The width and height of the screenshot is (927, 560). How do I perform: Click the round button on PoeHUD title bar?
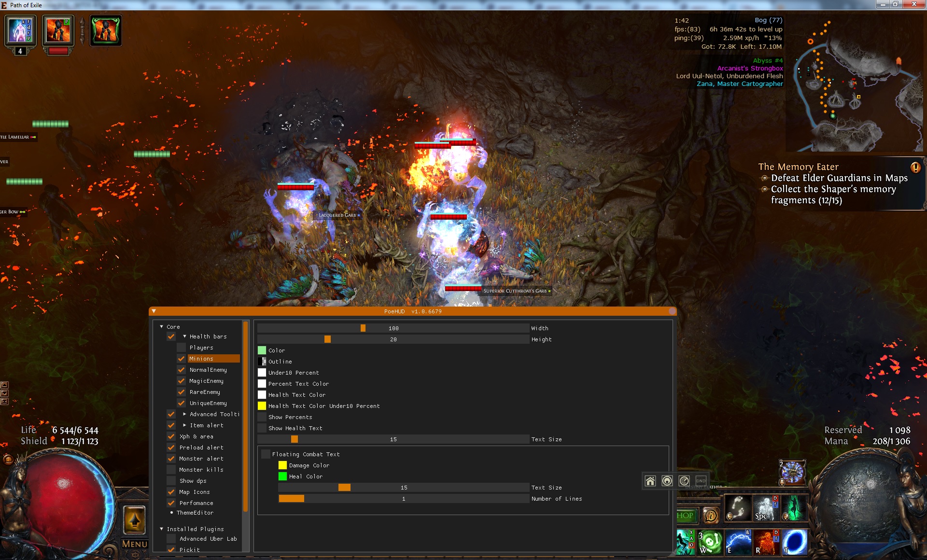pos(672,311)
